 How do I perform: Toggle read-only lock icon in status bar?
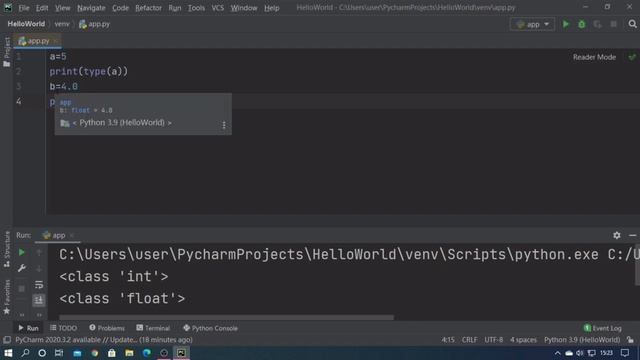pos(631,340)
